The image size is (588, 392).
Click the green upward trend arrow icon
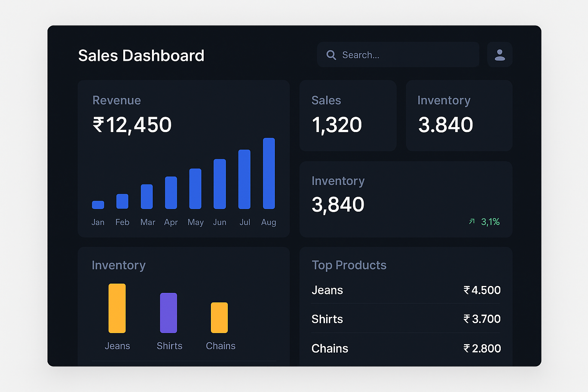[x=472, y=222]
